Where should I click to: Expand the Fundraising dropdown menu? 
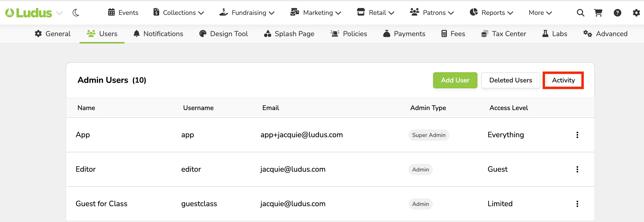click(247, 13)
